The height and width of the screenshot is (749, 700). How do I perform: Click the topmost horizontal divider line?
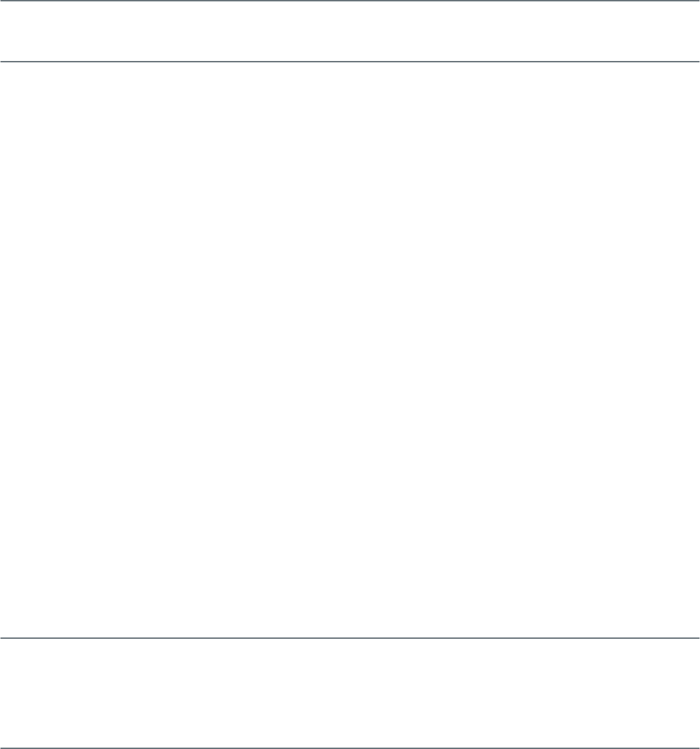point(350,1)
